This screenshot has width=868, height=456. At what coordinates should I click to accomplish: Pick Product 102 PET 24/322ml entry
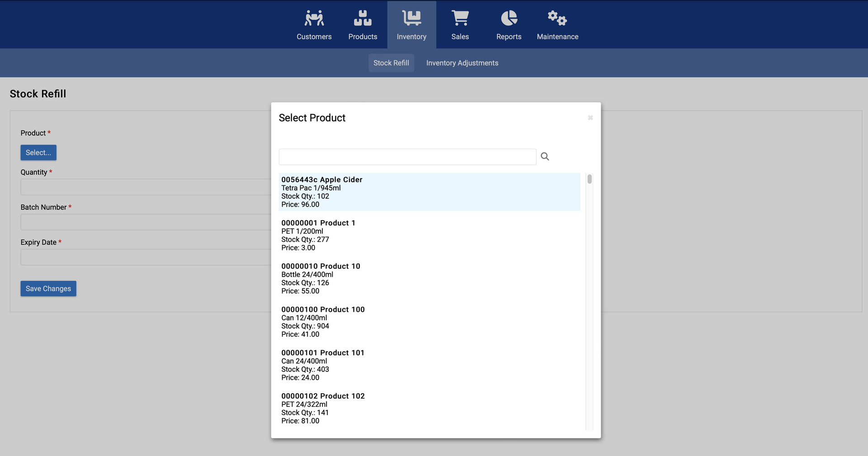[x=429, y=408]
